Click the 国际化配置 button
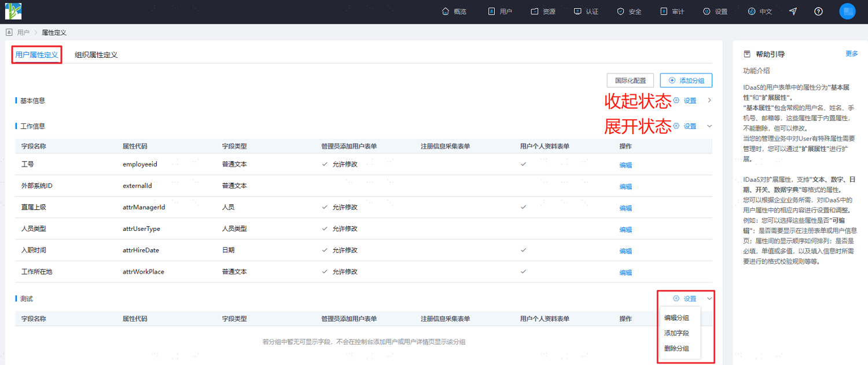 630,80
